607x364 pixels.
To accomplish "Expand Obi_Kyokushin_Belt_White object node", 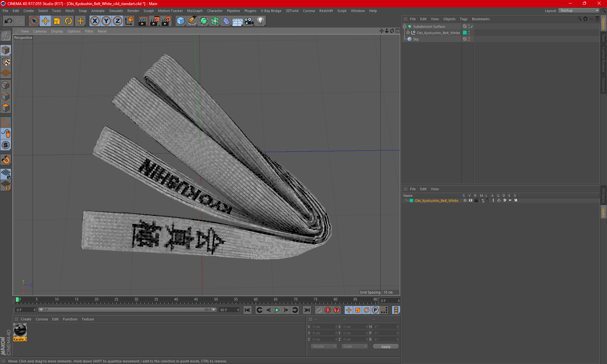I will click(408, 33).
